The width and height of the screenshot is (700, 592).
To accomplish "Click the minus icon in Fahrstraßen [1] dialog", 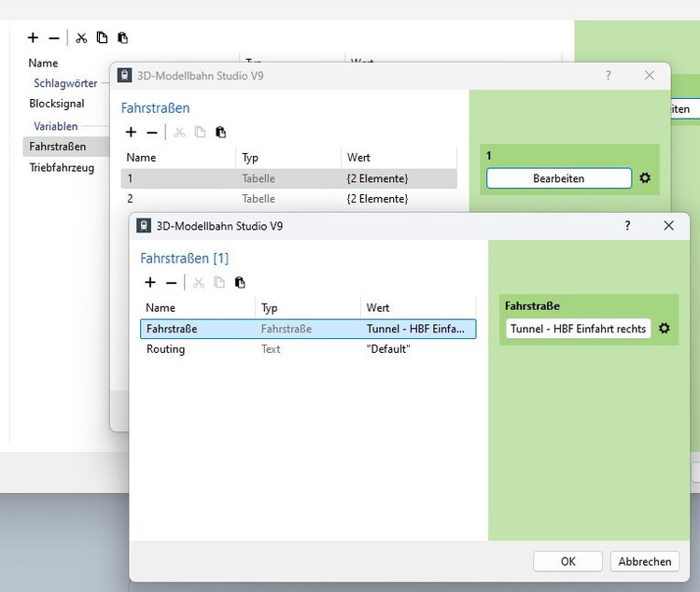I will point(171,283).
